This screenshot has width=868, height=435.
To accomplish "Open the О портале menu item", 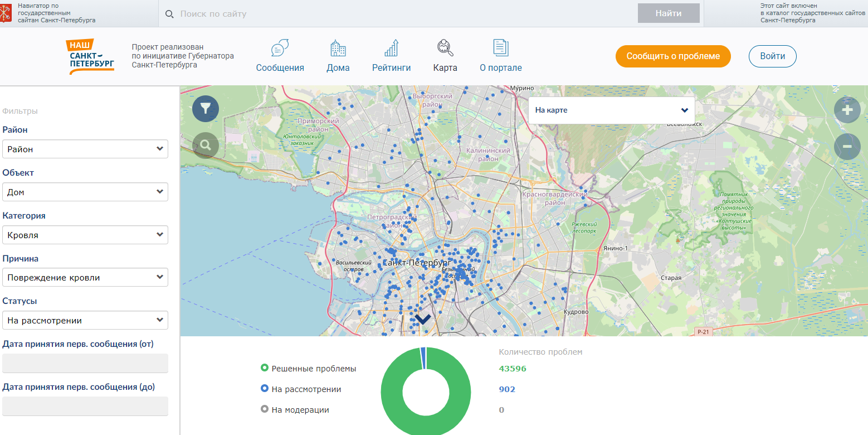I will click(501, 67).
